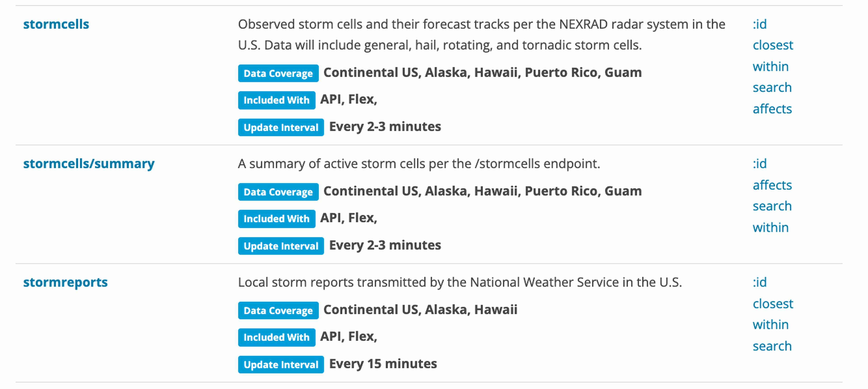Open affects action under stormcells/summary
Screen dimensions: 868x389
tap(772, 185)
